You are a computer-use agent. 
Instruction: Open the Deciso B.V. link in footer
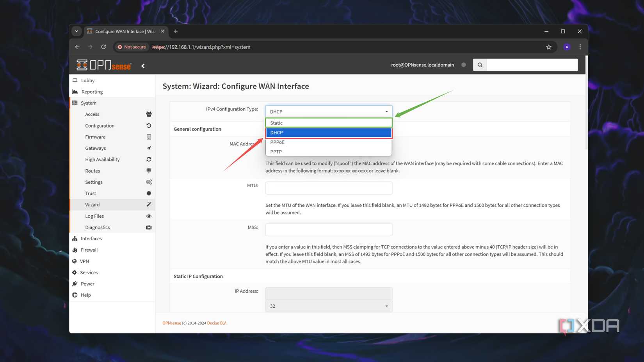tap(217, 323)
